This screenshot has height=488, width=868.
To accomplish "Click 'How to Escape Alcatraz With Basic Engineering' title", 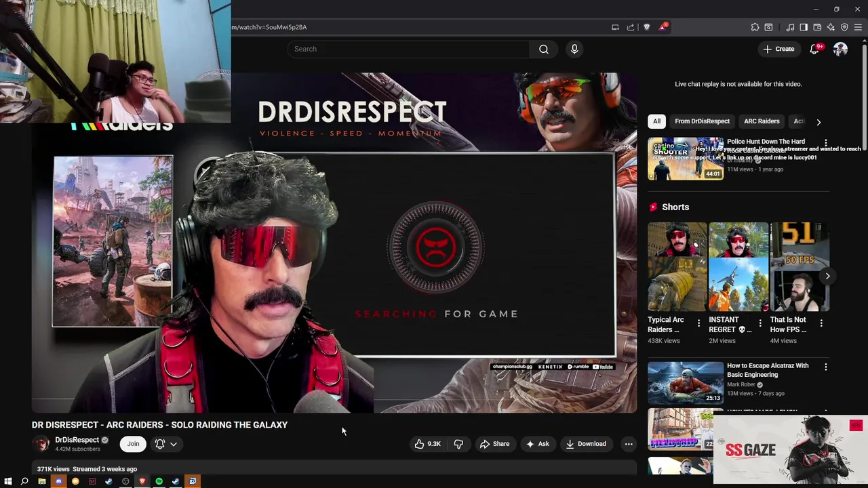I will 768,370.
